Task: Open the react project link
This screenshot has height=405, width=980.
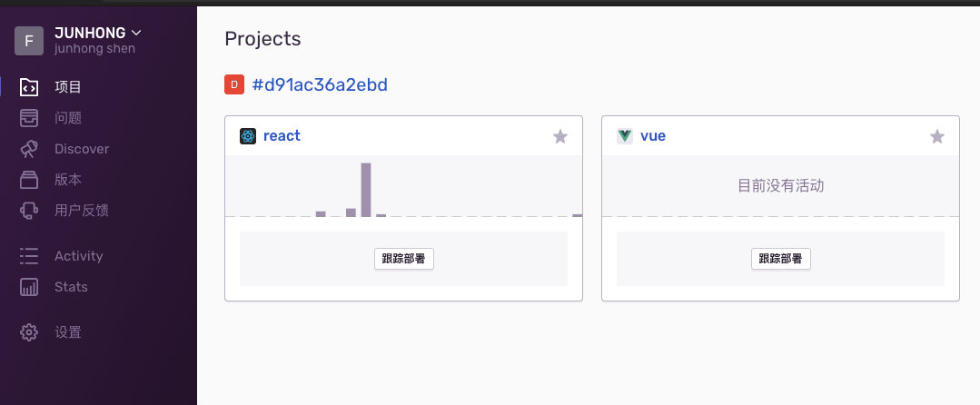Action: (x=282, y=136)
